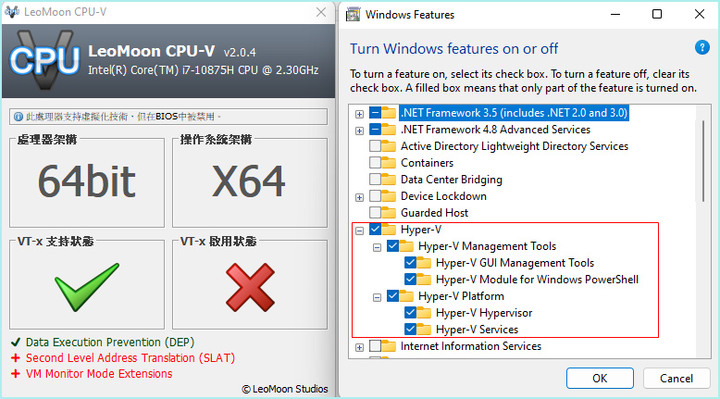Click the red plus beside SLAT

tap(16, 358)
